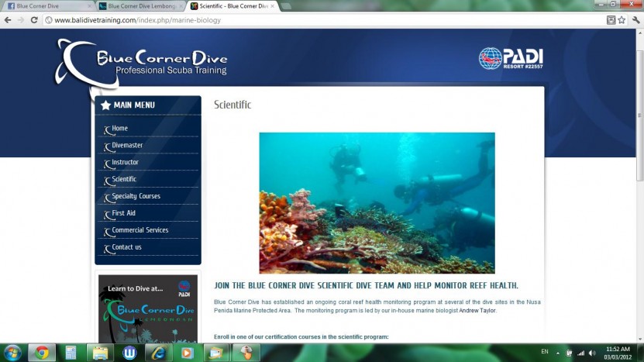Click the page scrollbar down arrow
Image resolution: width=644 pixels, height=362 pixels.
[640, 340]
